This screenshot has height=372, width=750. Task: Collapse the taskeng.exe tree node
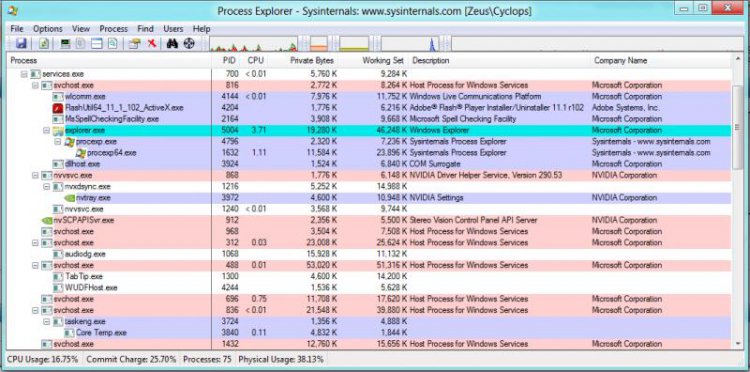point(47,321)
